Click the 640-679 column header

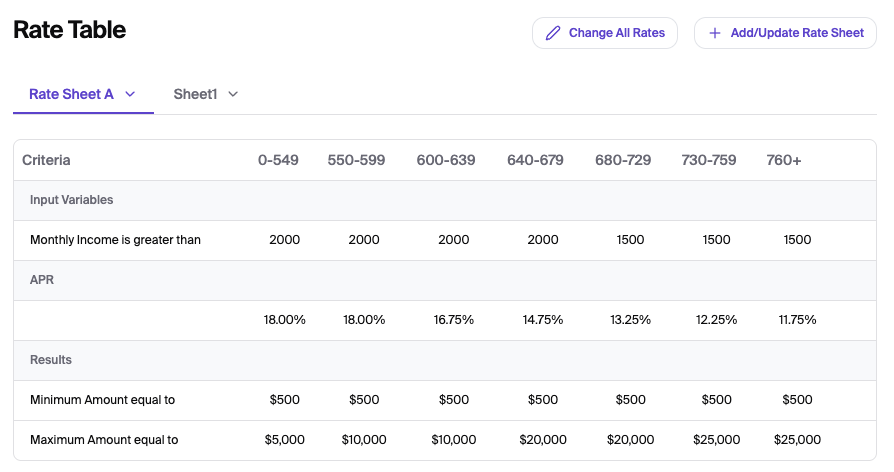click(x=535, y=160)
